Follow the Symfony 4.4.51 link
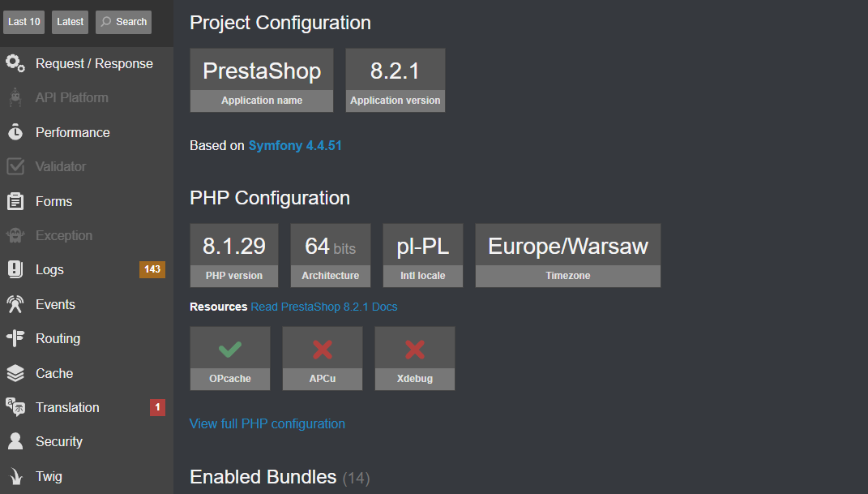868x494 pixels. (x=295, y=146)
